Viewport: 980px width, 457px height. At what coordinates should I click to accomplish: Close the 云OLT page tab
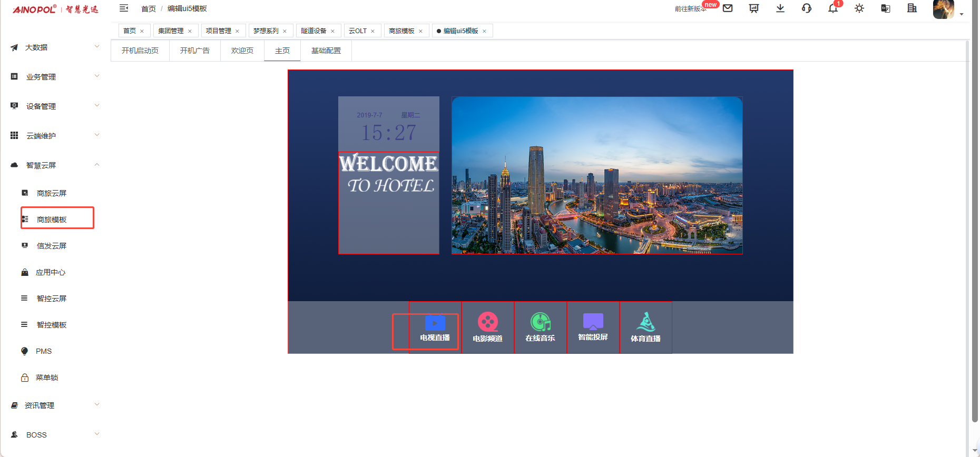coord(373,31)
